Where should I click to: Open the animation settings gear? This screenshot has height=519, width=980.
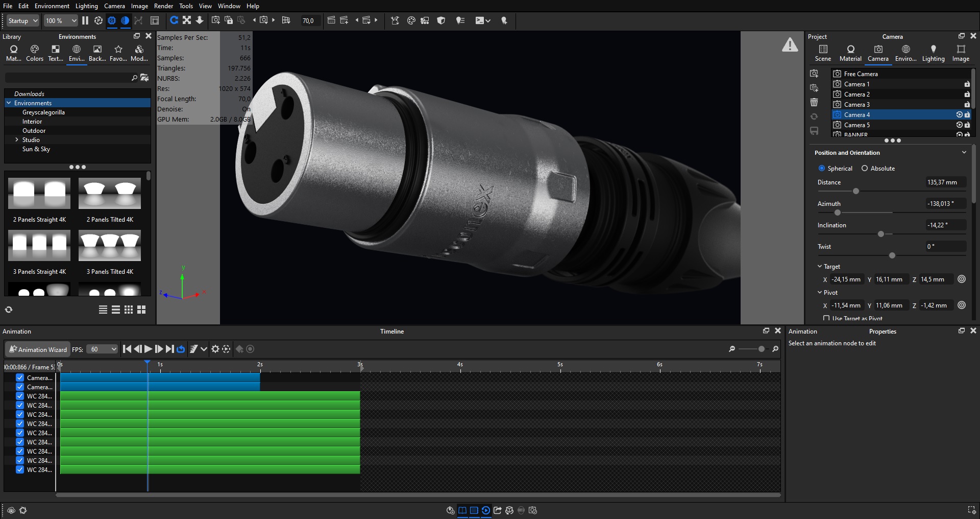coord(215,349)
